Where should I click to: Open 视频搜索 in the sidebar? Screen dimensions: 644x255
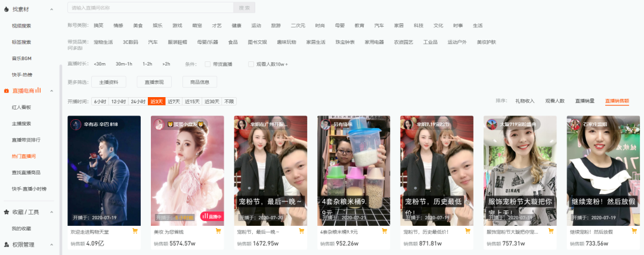[x=21, y=26]
